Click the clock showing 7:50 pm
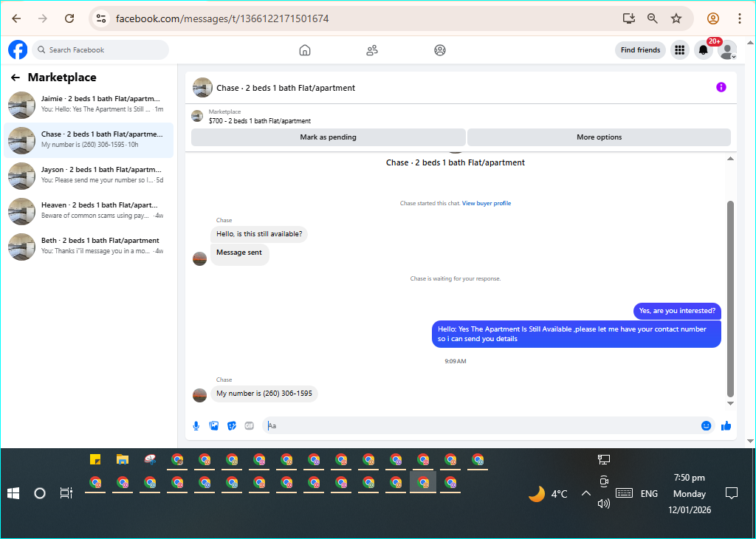 click(x=690, y=478)
